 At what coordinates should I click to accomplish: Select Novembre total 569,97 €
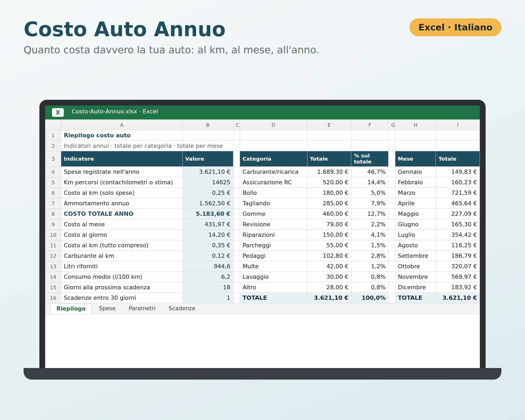(458, 277)
